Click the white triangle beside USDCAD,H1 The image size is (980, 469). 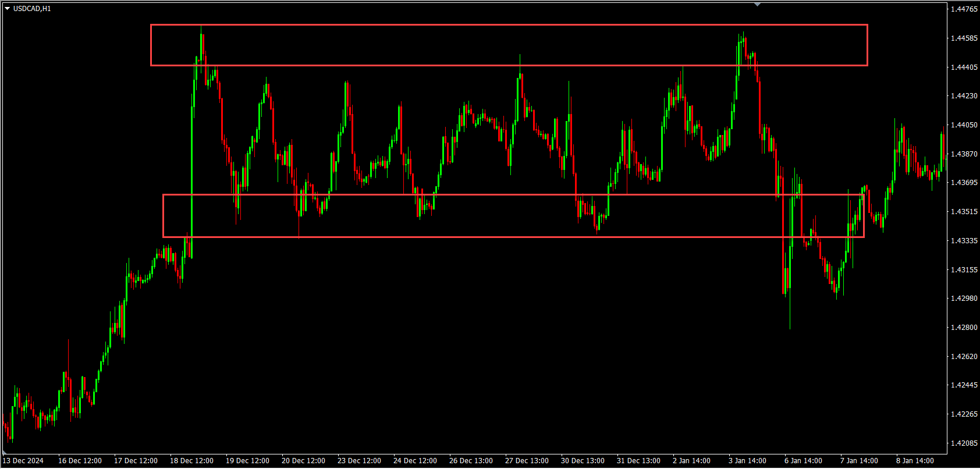(7, 9)
